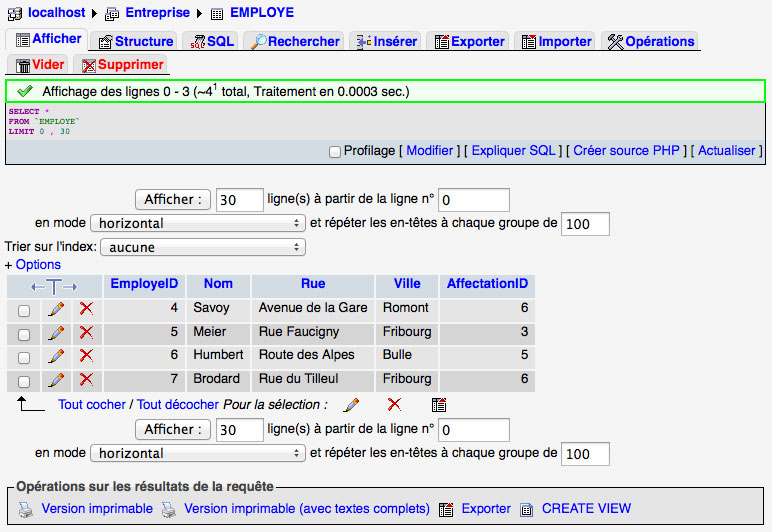Open the Afficher tab
Screen dimensions: 772x532
[48, 39]
